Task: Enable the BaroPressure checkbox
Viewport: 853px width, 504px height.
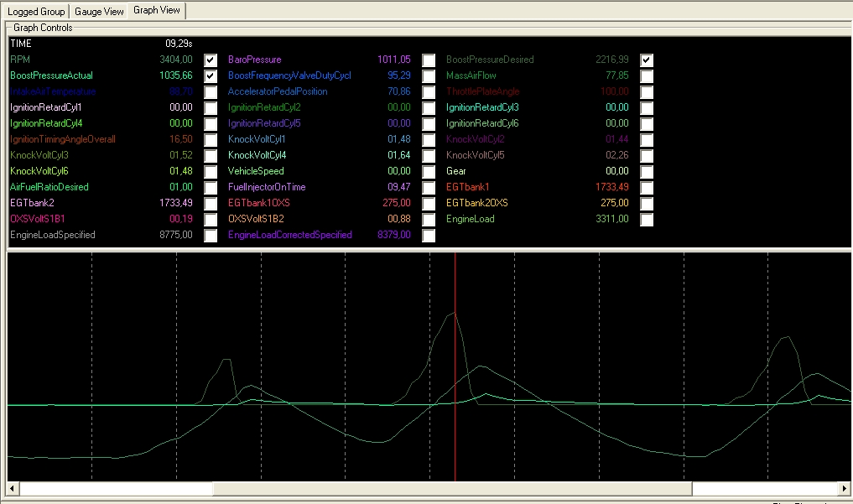Action: click(x=429, y=60)
